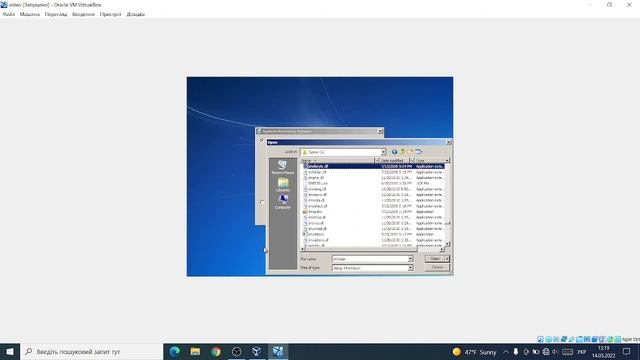Select Recent Places in the places bar
640x360 pixels.
[282, 168]
